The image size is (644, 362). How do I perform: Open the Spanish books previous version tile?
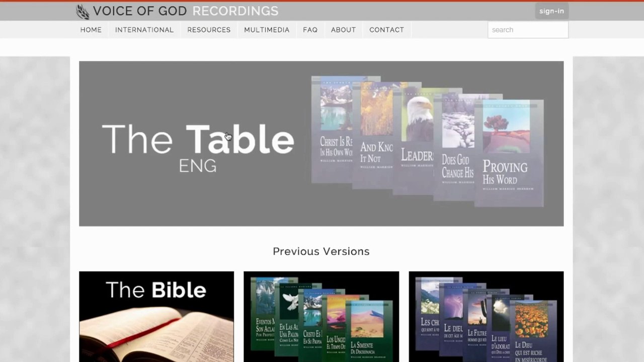pos(321,317)
